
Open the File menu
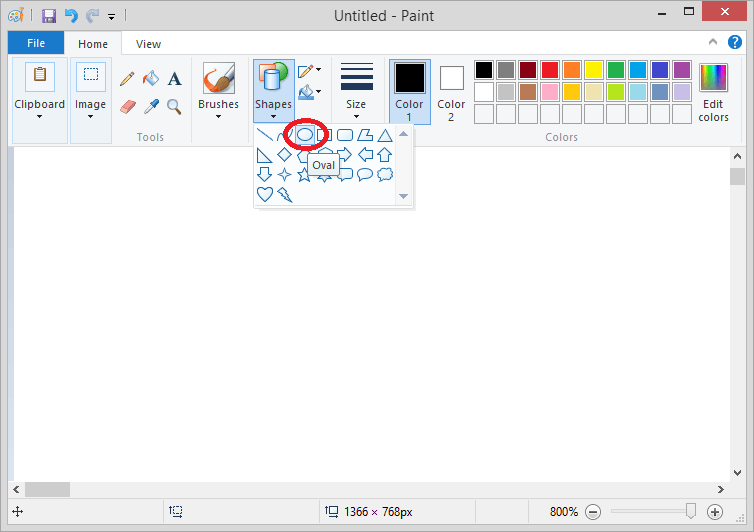[x=36, y=43]
